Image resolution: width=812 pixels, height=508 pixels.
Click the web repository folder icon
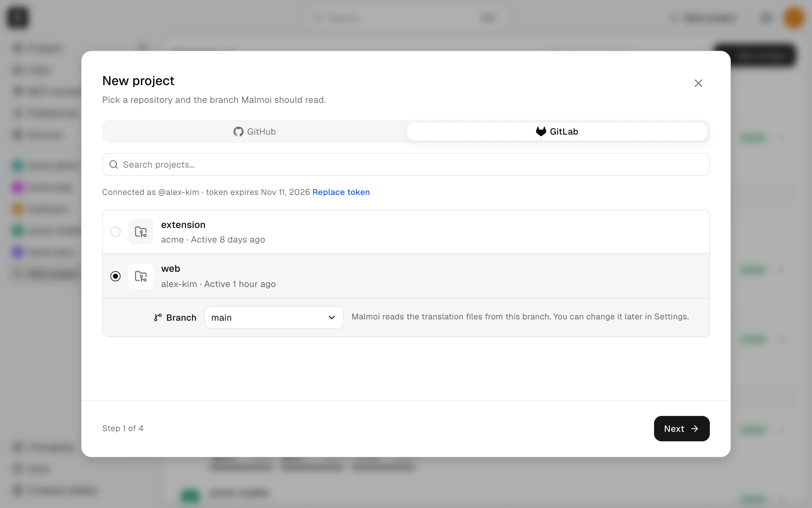pyautogui.click(x=141, y=276)
